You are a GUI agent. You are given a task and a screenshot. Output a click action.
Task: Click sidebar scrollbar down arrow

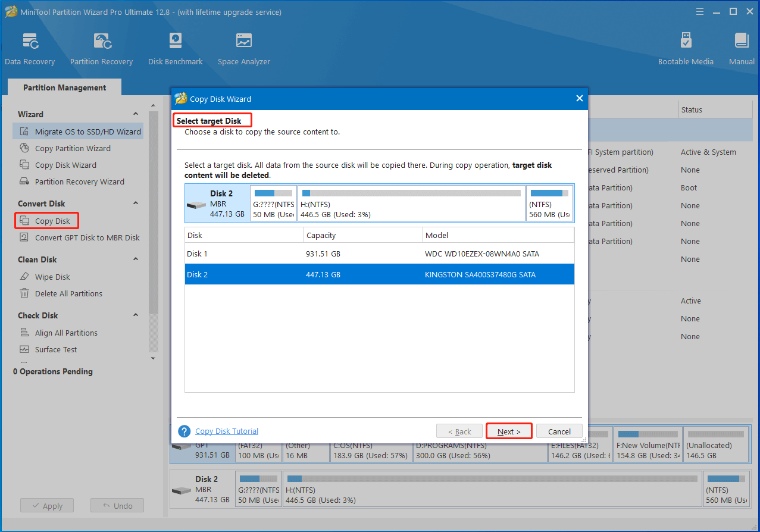click(x=153, y=358)
